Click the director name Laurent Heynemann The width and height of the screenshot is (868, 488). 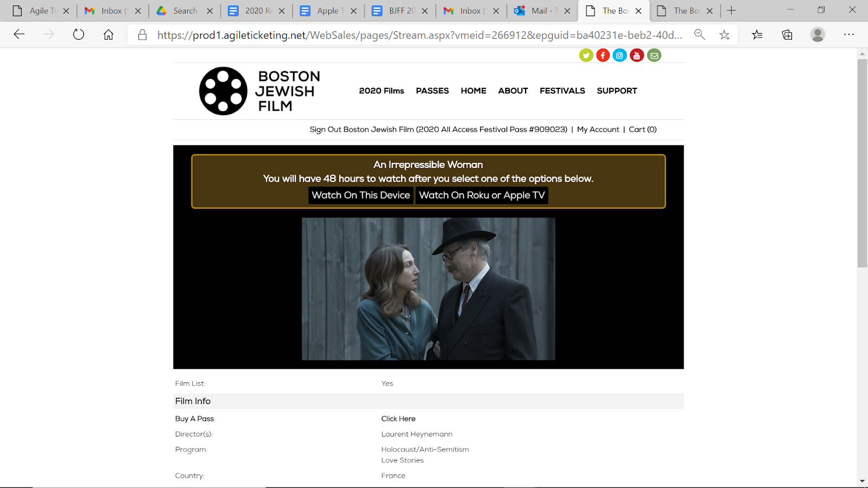[x=417, y=434]
